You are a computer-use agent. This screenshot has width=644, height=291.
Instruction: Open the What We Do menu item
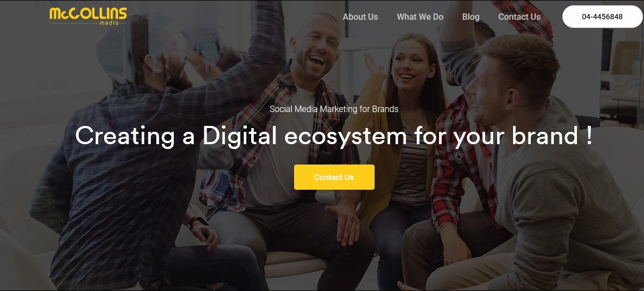point(420,17)
